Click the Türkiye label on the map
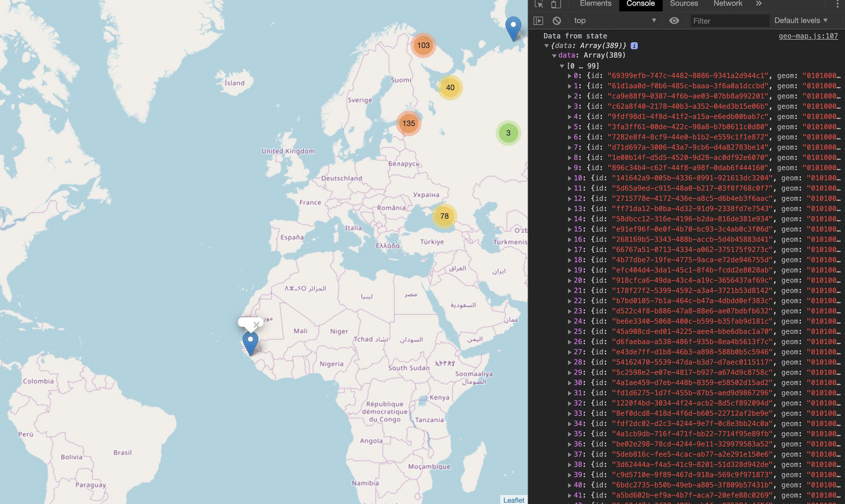The width and height of the screenshot is (845, 504). click(x=432, y=242)
